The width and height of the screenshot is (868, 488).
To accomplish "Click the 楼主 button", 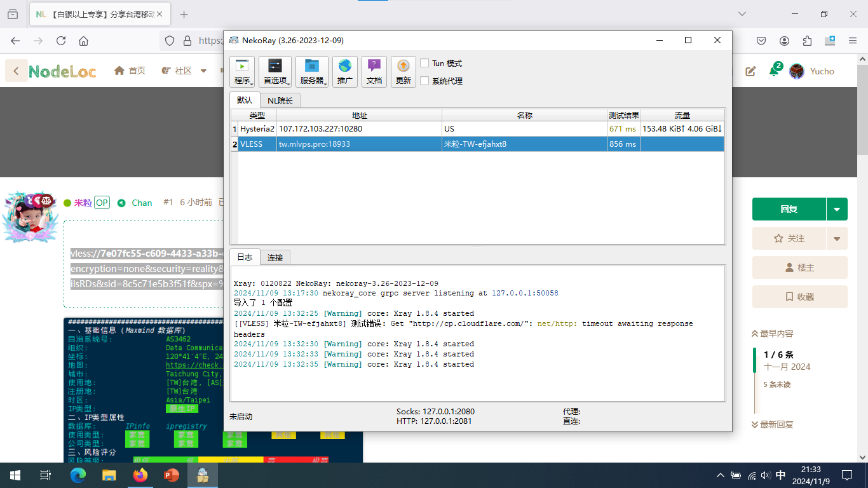I will (800, 268).
